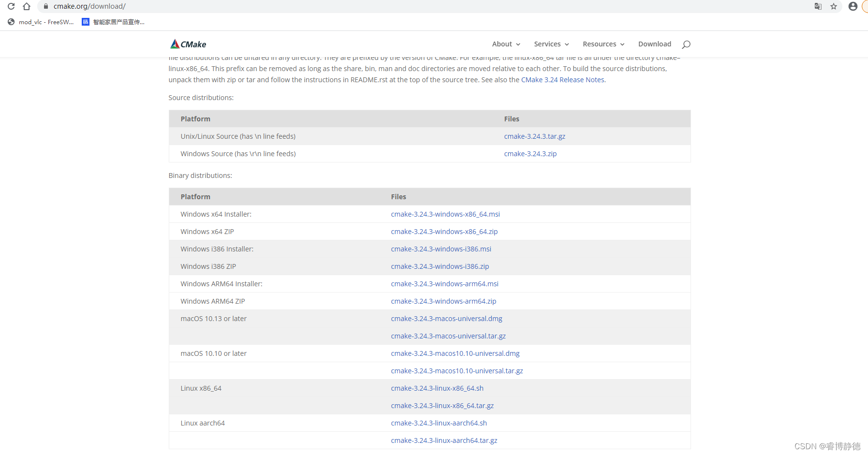Download cmake-3.24.3-windows-x86_64.zip
Screen dimensions: 868x455
coord(444,232)
